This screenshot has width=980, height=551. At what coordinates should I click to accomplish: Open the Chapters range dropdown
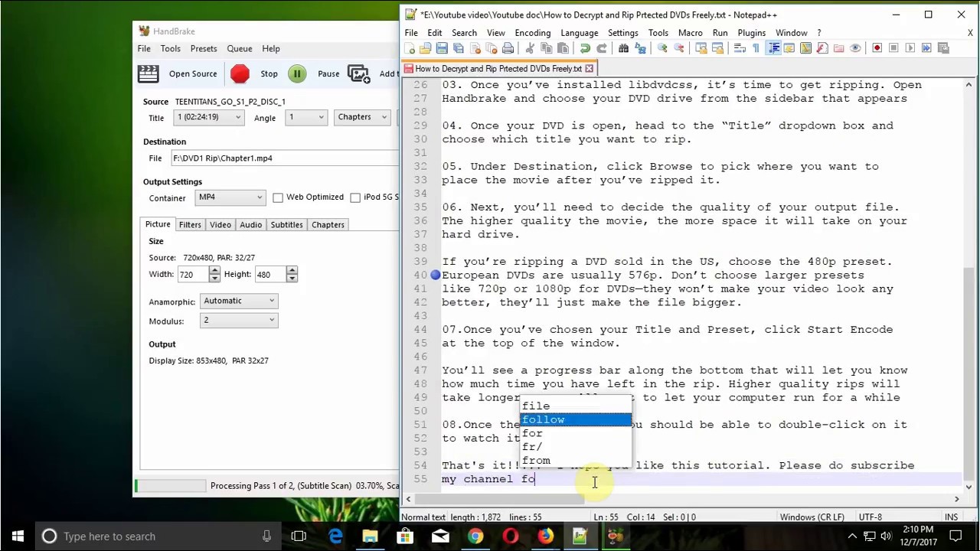click(361, 117)
